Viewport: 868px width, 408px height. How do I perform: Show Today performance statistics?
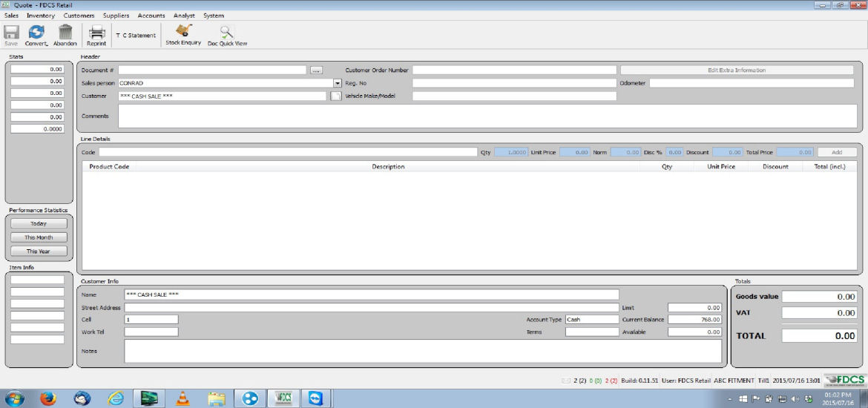coord(39,223)
